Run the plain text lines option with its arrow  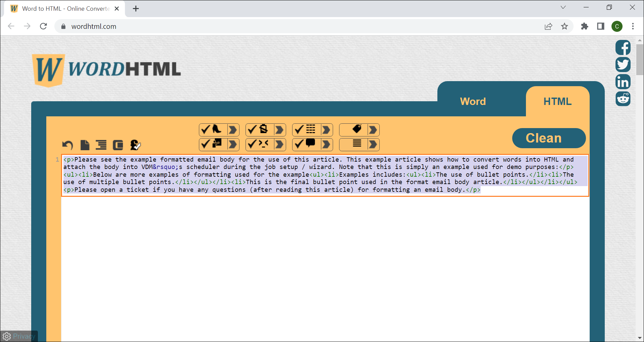373,145
